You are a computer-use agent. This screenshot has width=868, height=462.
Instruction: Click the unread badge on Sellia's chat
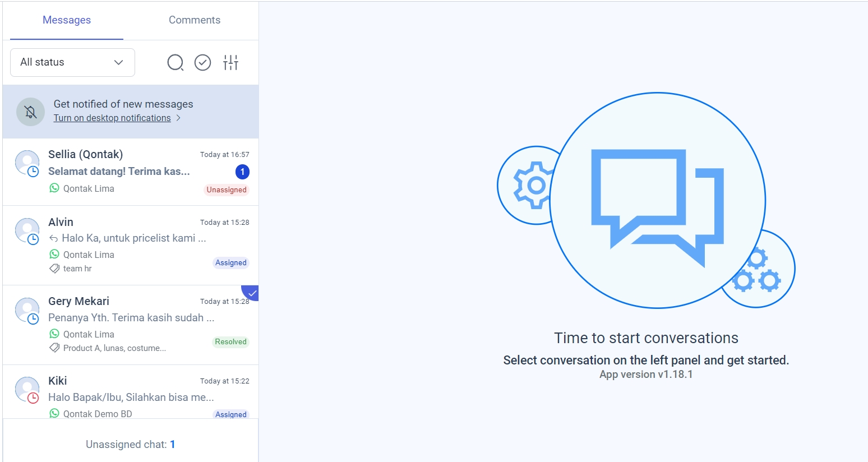click(242, 172)
